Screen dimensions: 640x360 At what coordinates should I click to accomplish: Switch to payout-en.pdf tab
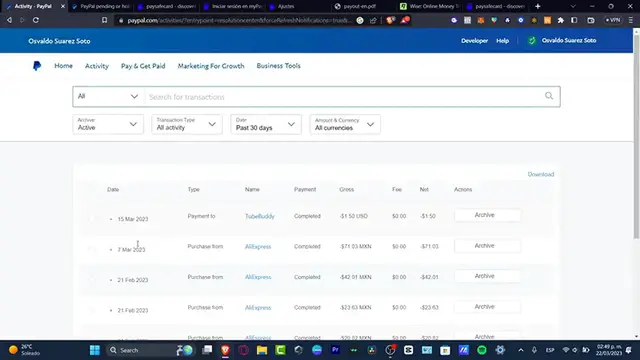click(x=363, y=6)
